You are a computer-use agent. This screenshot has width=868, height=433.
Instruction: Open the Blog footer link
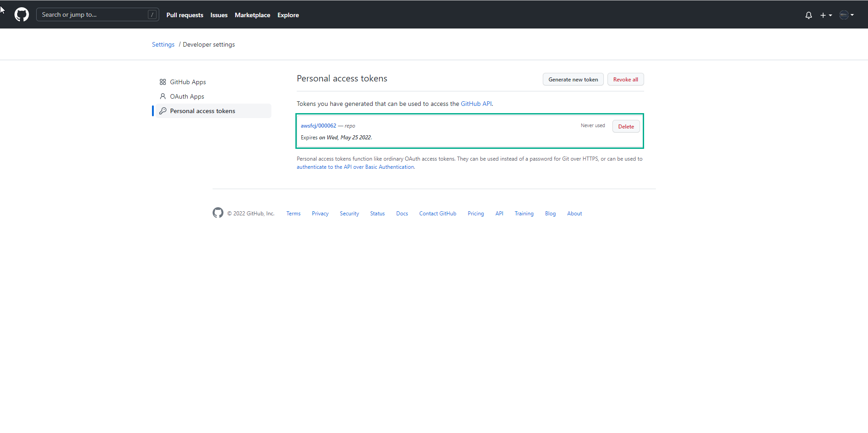coord(550,214)
